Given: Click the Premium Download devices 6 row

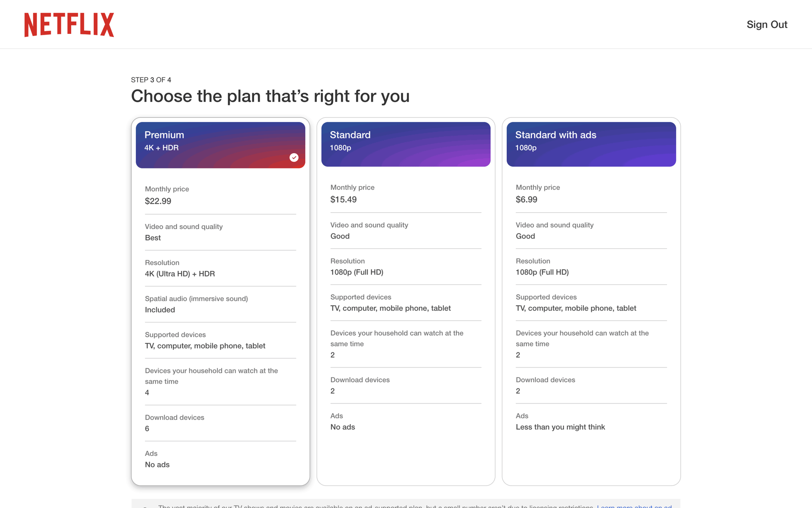Looking at the screenshot, I should point(220,423).
